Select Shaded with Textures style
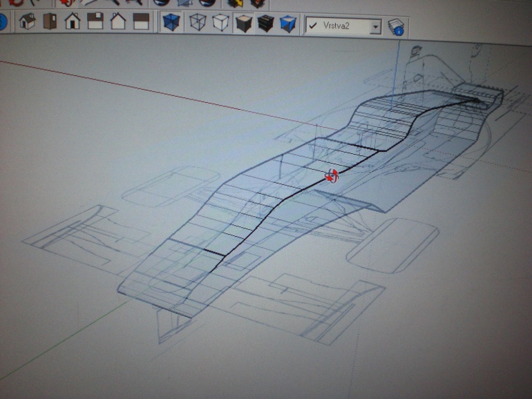 coord(266,23)
